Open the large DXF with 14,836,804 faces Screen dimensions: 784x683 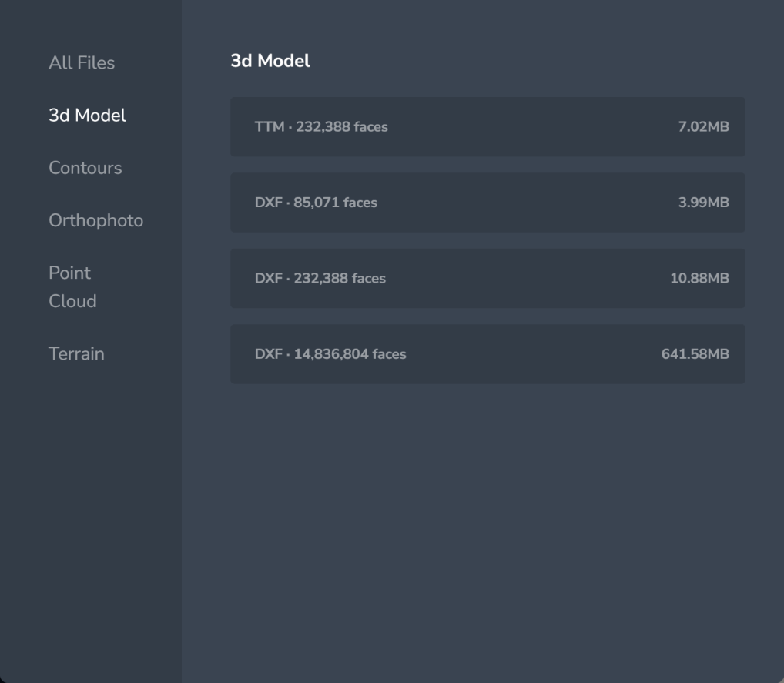click(x=487, y=353)
